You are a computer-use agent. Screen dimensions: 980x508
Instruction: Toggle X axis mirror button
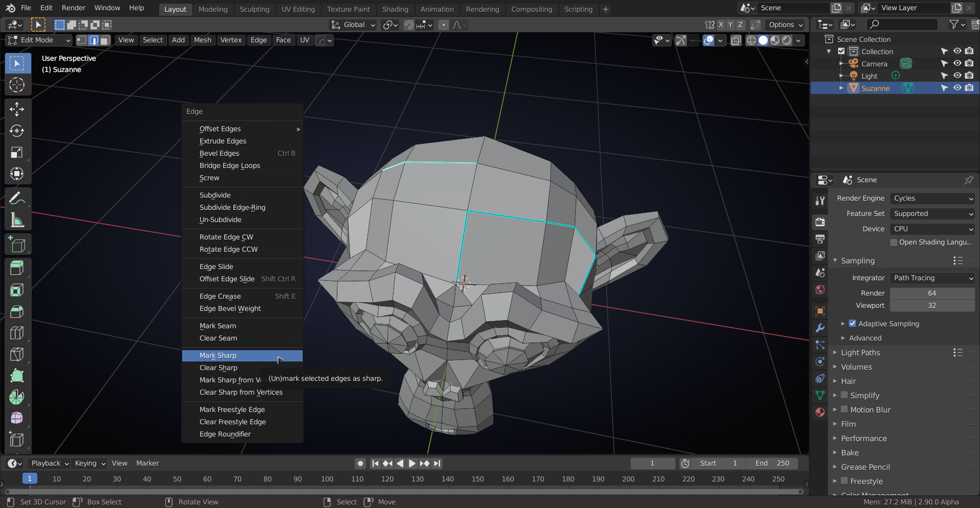click(721, 25)
